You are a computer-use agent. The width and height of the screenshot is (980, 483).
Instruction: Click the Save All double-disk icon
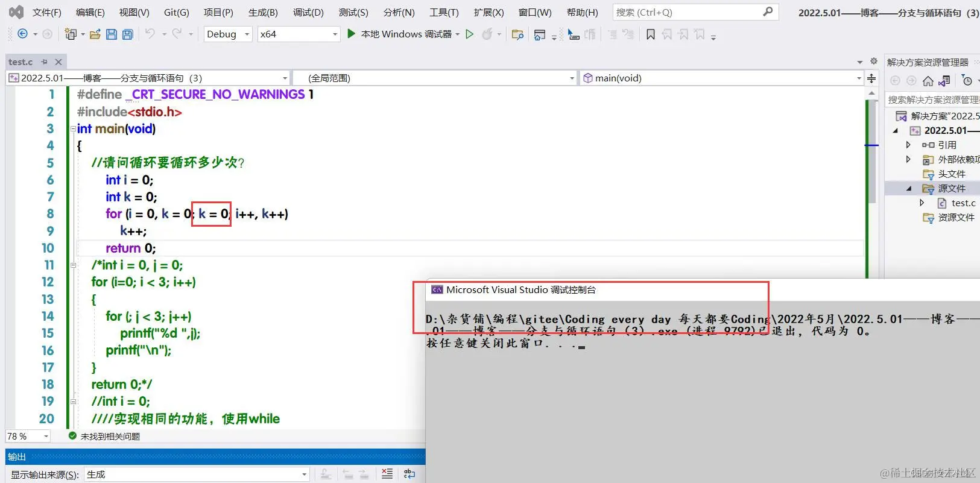point(127,34)
